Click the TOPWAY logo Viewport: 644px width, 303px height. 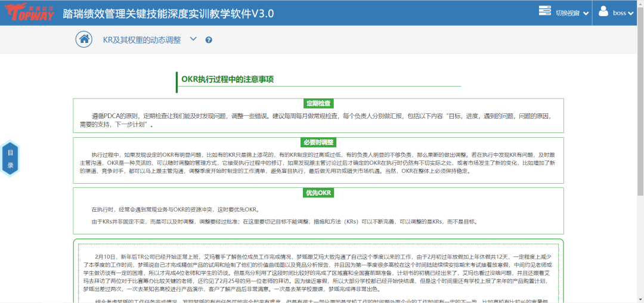[x=29, y=13]
